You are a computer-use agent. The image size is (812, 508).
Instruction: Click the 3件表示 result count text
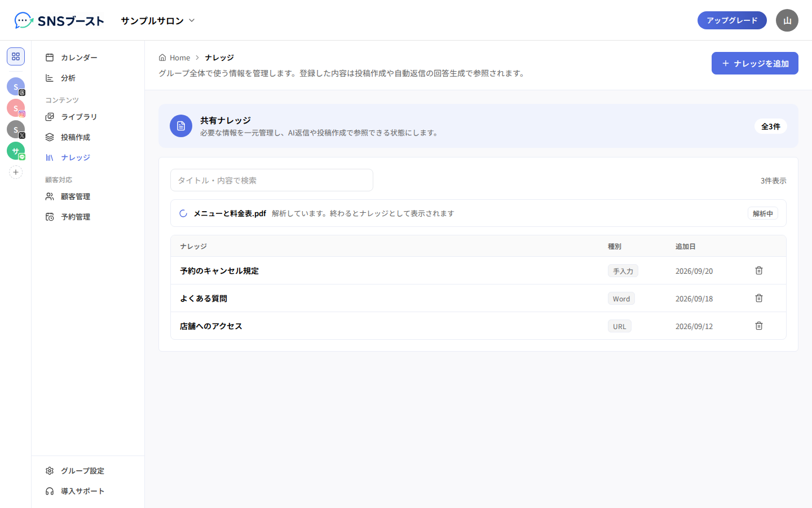click(x=774, y=181)
